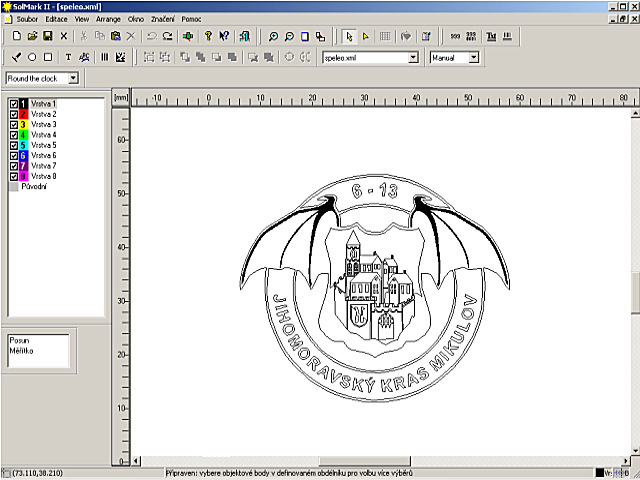Paste using the clipboard toolbar icon
The height and width of the screenshot is (480, 640).
(116, 36)
